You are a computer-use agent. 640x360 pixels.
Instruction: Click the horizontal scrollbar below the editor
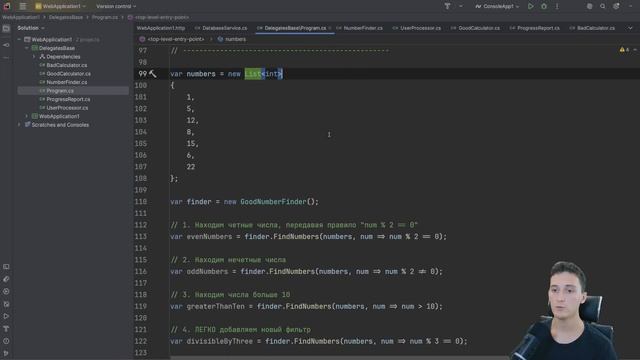pyautogui.click(x=339, y=358)
